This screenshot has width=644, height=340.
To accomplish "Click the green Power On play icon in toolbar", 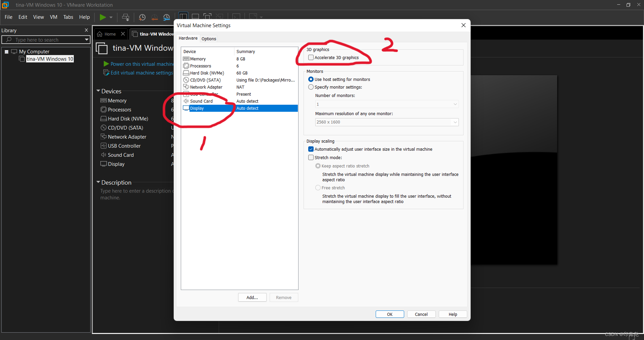I will 103,17.
